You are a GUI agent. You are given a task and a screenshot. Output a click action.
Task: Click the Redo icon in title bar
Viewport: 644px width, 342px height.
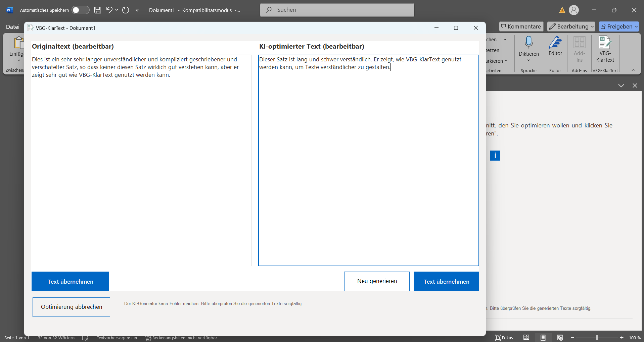click(126, 10)
